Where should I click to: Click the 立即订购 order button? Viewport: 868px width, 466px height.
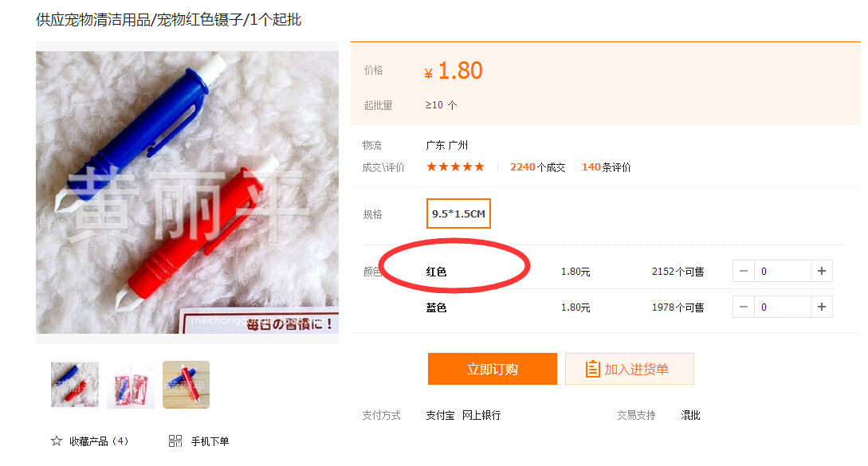(x=492, y=369)
